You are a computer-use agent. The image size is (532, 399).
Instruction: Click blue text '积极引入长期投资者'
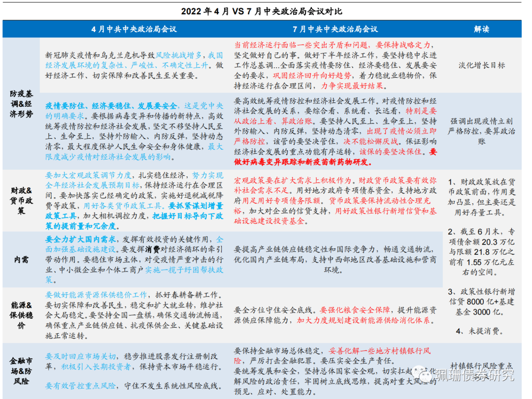tap(96, 367)
